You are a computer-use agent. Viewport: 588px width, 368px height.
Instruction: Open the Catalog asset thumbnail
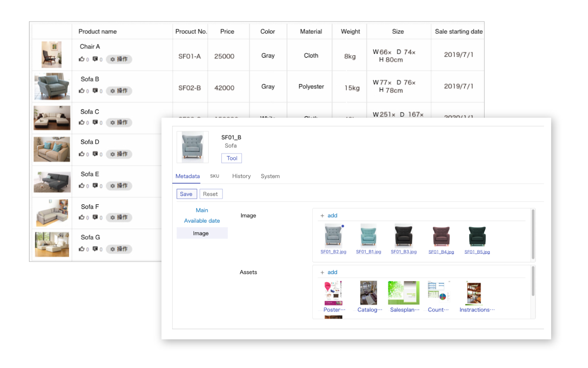(x=368, y=292)
